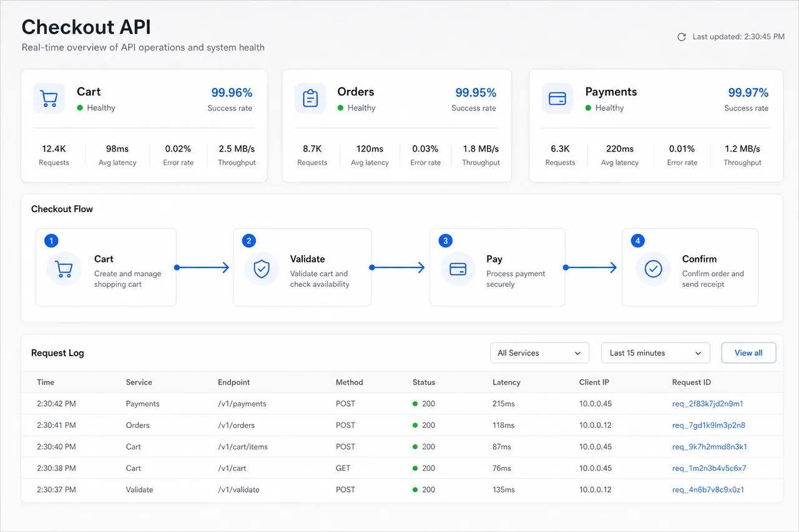This screenshot has width=799, height=532.
Task: Click the 99.95% success rate on Orders
Action: click(x=476, y=93)
